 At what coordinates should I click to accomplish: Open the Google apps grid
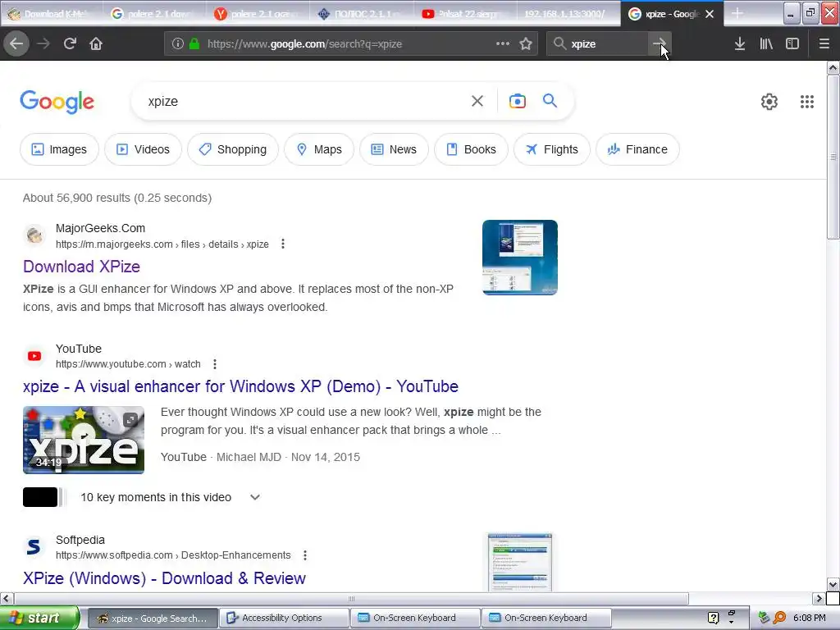[807, 101]
